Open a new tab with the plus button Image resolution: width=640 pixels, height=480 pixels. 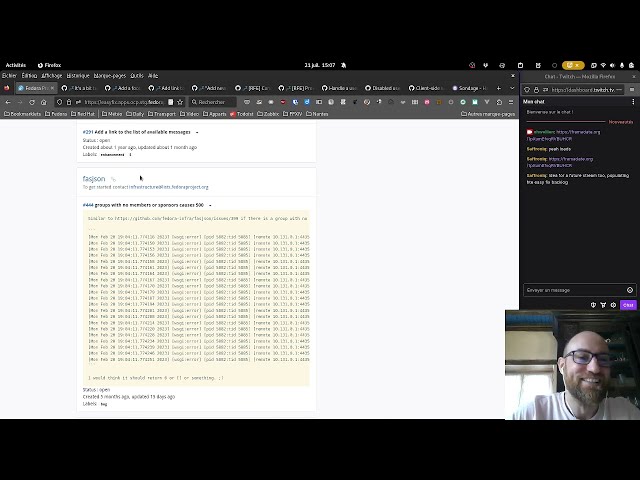499,88
